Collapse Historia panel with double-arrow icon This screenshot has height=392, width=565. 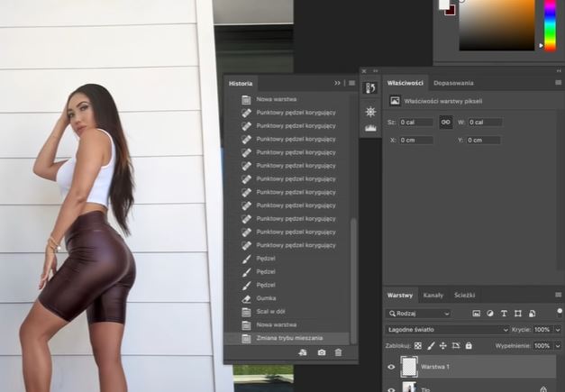click(337, 83)
